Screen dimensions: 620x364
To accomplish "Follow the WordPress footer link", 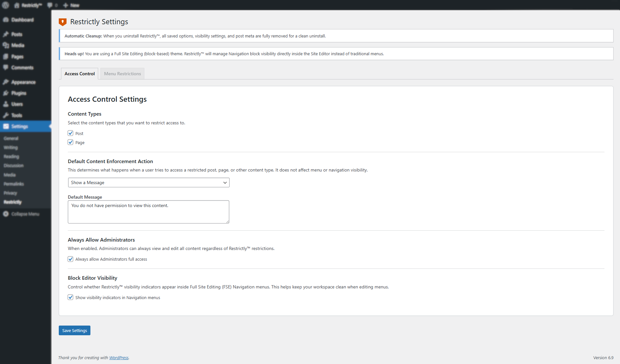I will [119, 358].
